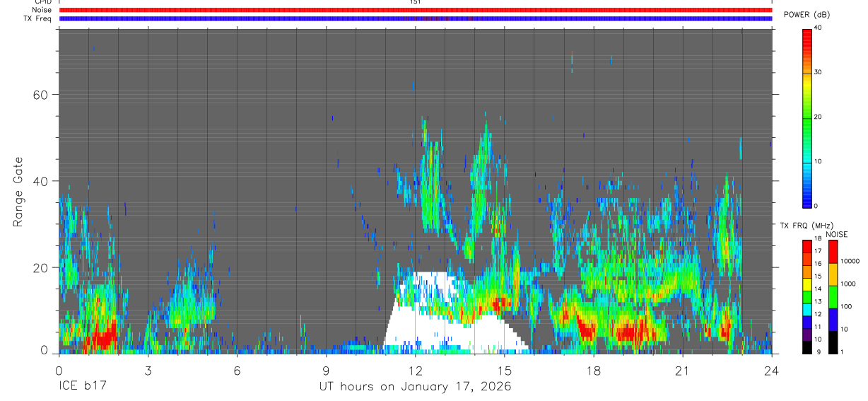Pick the orange 1000–10000 NOISE legend segment
The image size is (868, 401).
[x=833, y=274]
